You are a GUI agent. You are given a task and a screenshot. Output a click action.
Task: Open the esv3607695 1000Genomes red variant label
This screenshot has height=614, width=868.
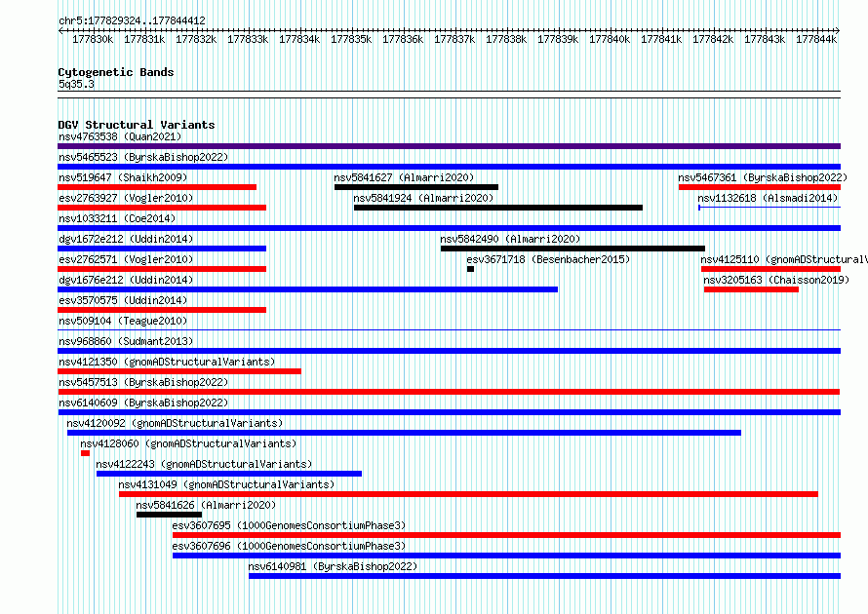(x=289, y=525)
